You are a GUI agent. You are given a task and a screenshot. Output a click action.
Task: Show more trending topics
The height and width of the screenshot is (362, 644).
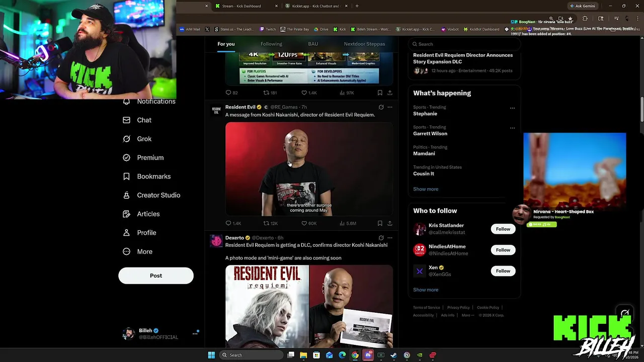point(426,189)
